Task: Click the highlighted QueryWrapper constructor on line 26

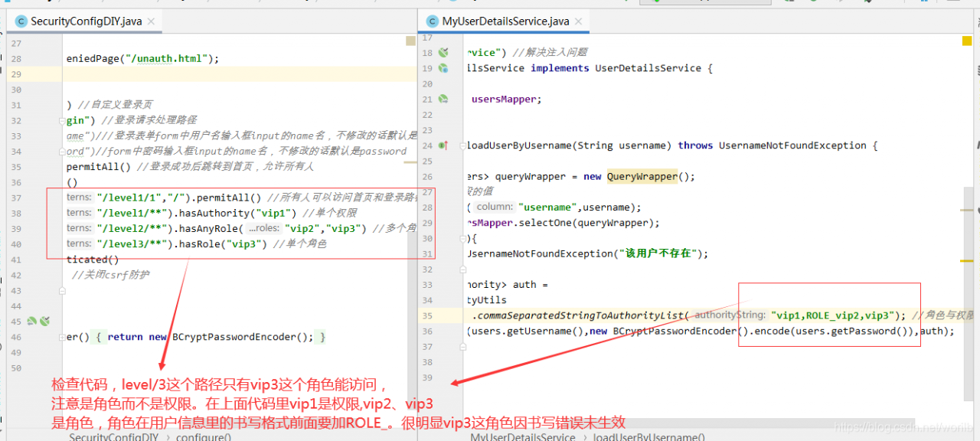Action: coord(643,176)
